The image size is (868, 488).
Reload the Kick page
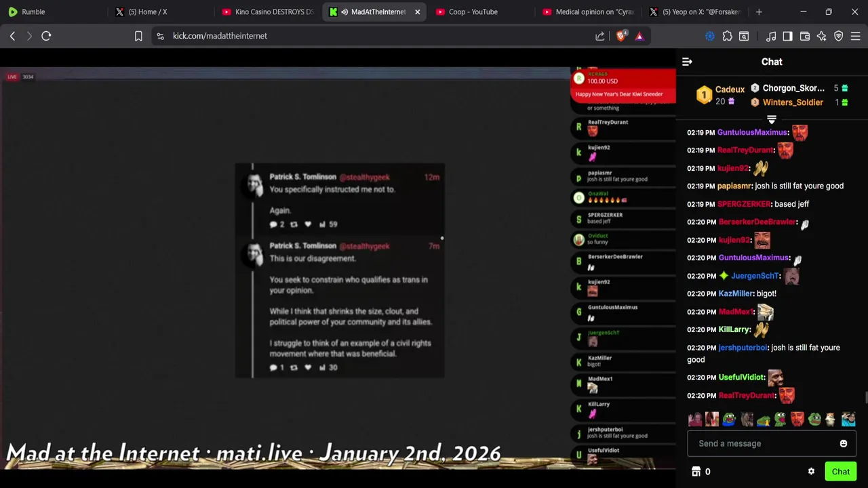46,36
